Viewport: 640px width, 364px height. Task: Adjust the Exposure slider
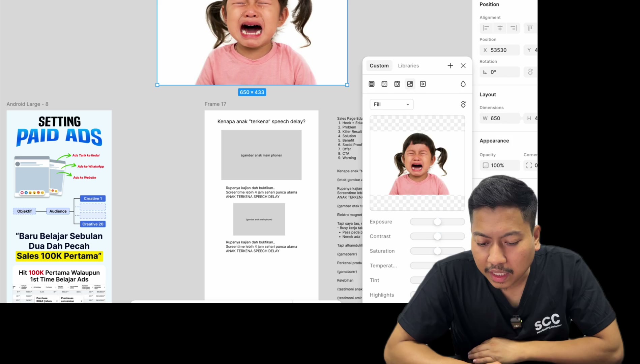(437, 222)
